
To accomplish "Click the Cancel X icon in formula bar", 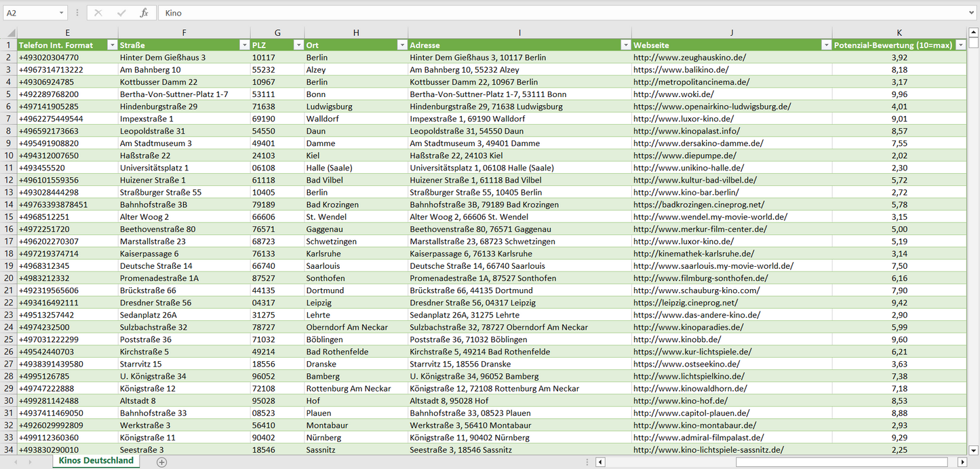I will point(98,13).
